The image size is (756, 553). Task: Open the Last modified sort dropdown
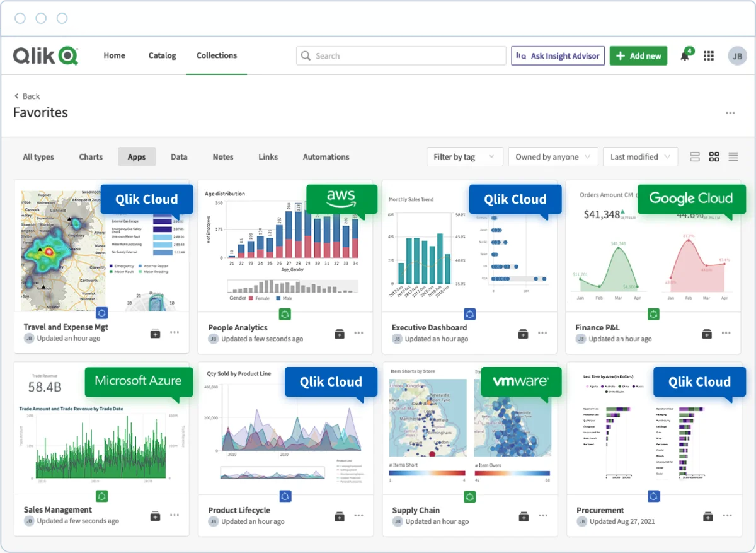click(x=640, y=156)
